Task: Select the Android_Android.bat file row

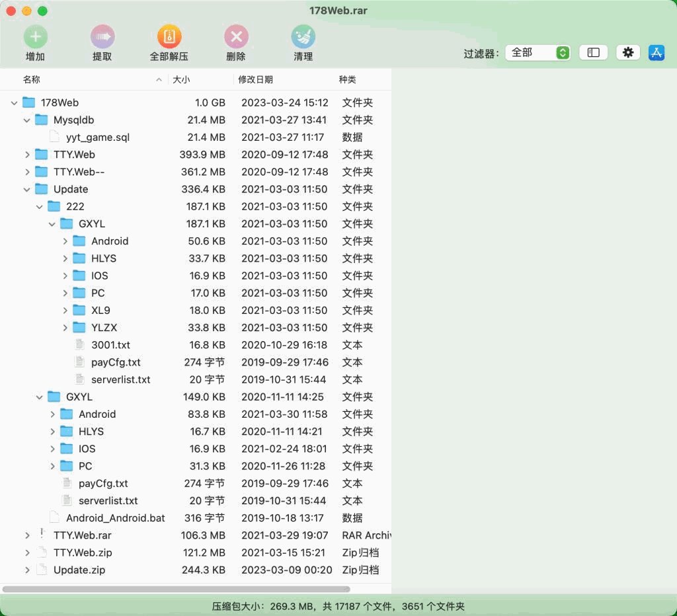Action: [x=116, y=518]
